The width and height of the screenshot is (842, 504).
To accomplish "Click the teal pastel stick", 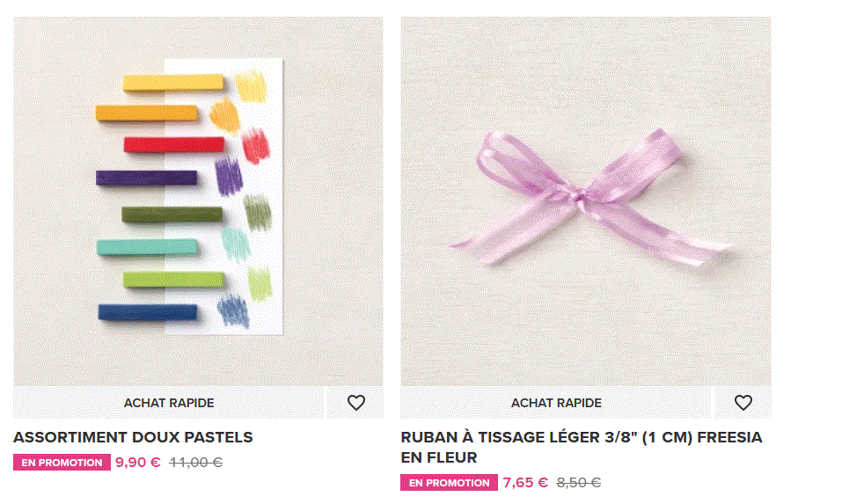I will click(x=145, y=246).
